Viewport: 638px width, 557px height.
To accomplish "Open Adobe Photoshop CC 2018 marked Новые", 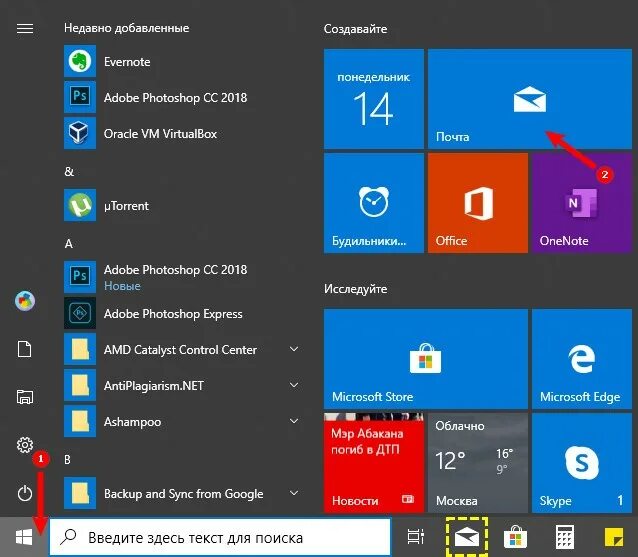I will point(183,277).
